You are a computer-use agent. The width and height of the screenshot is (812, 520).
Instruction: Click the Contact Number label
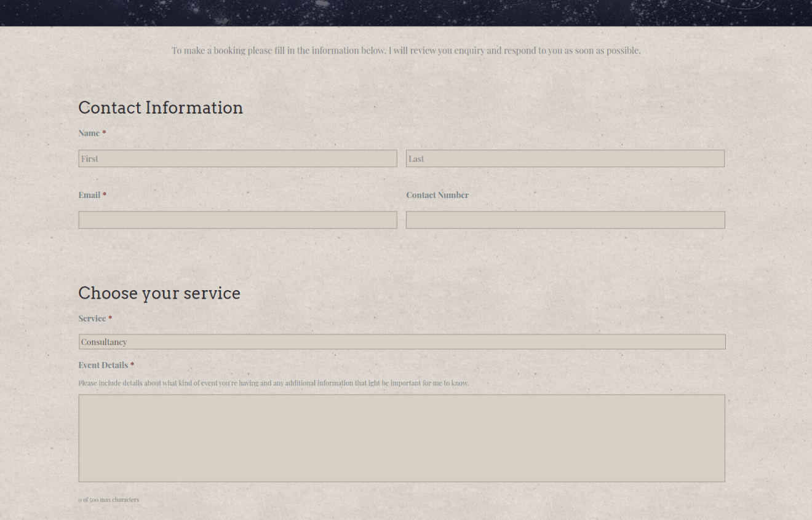437,195
